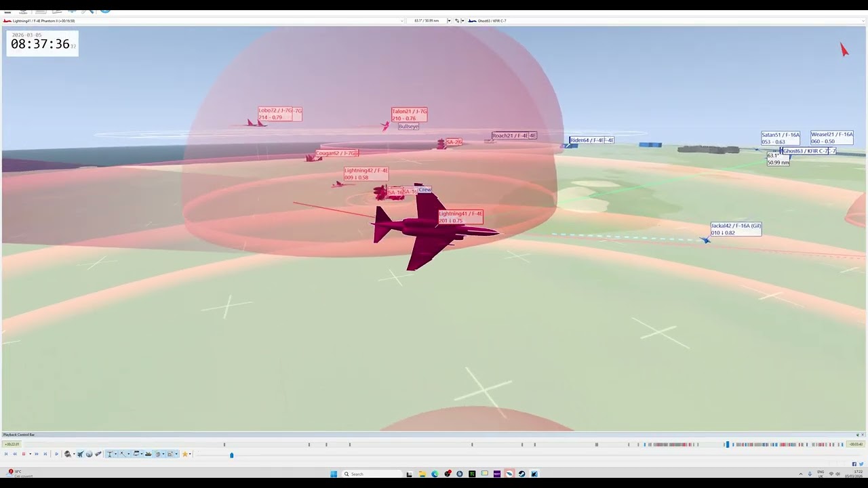Click the swap objects icon in the top bar
This screenshot has height=488, width=868.
coord(457,21)
